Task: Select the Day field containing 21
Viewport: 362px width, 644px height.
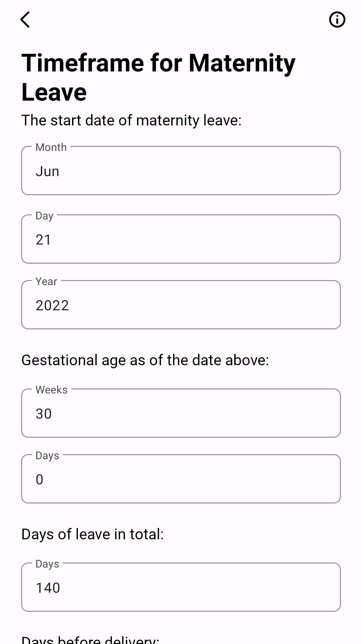Action: point(181,239)
